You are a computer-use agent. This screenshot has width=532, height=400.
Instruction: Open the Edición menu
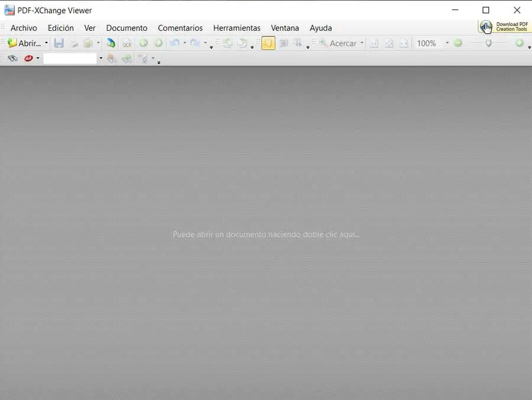pyautogui.click(x=61, y=28)
